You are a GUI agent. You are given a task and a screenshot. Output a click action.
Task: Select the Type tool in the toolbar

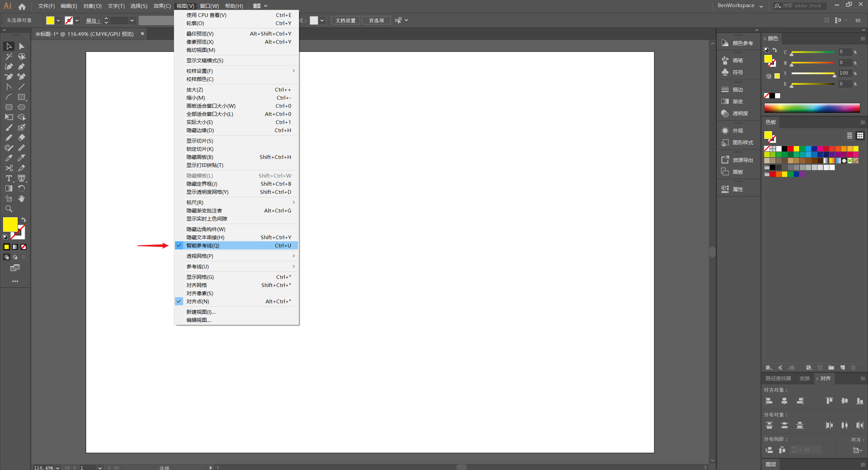(9, 178)
